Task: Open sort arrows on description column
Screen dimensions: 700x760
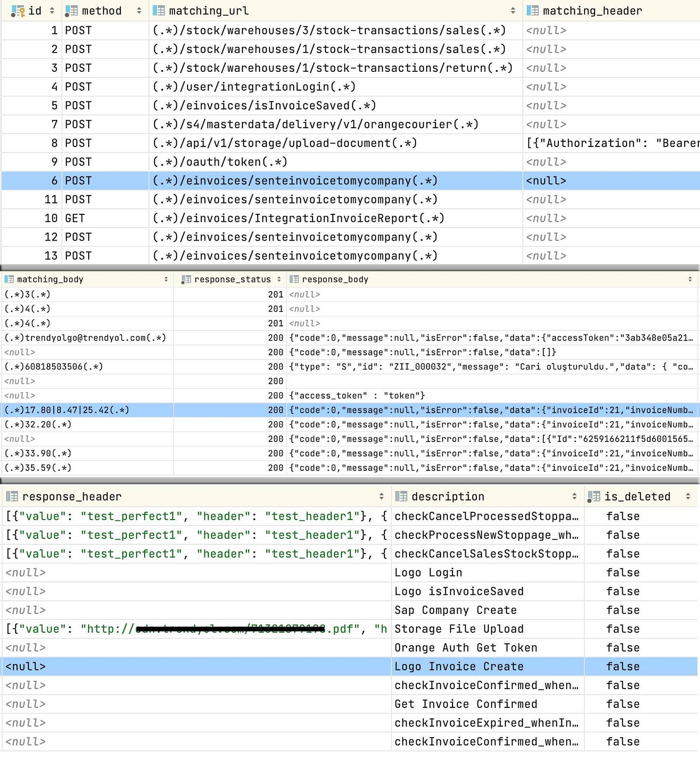Action: pos(574,496)
